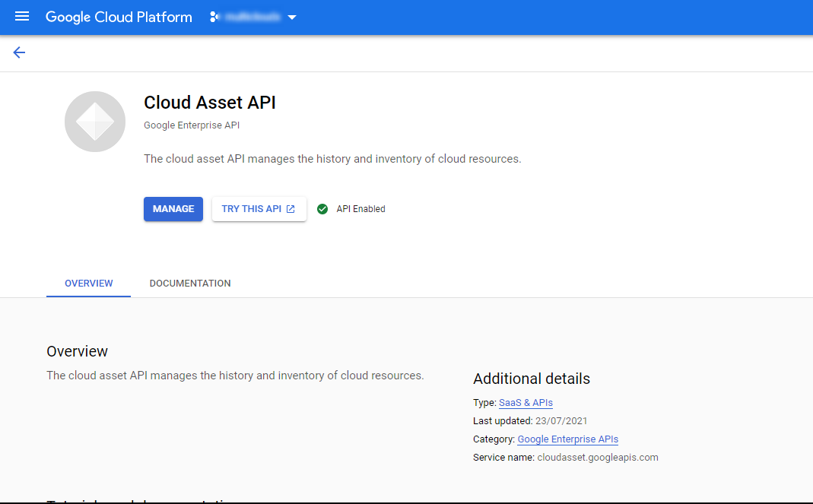Click the blurred project name in header
This screenshot has height=504, width=813.
pos(252,17)
